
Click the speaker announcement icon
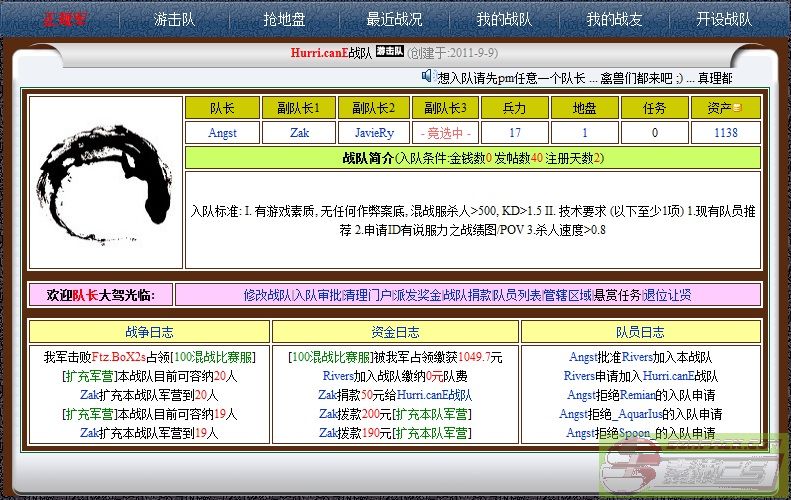pyautogui.click(x=427, y=76)
